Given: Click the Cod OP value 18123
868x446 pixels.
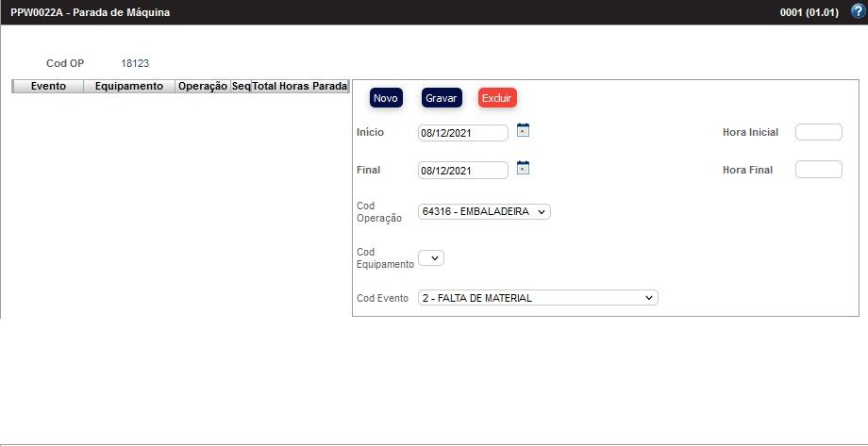Looking at the screenshot, I should [x=135, y=63].
